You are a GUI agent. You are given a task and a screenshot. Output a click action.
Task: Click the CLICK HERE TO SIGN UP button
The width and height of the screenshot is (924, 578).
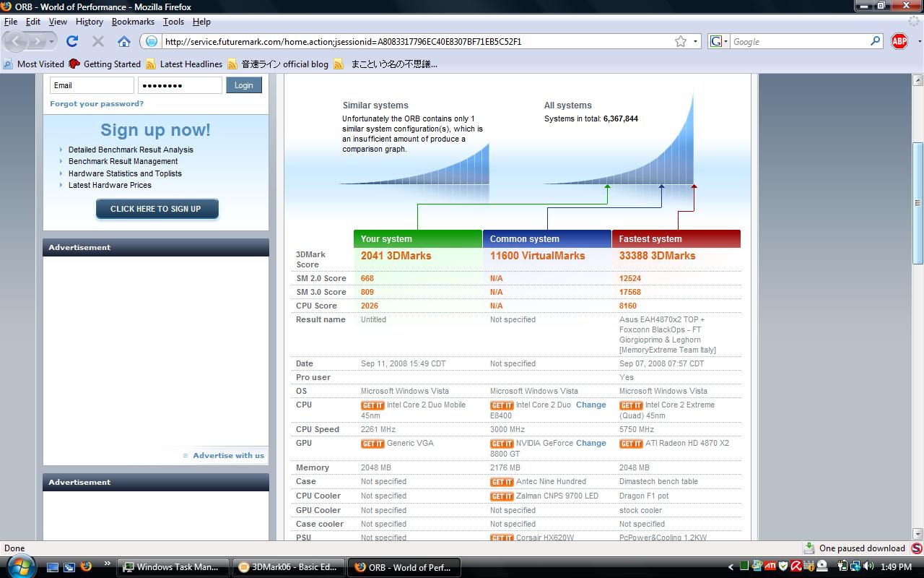[156, 209]
